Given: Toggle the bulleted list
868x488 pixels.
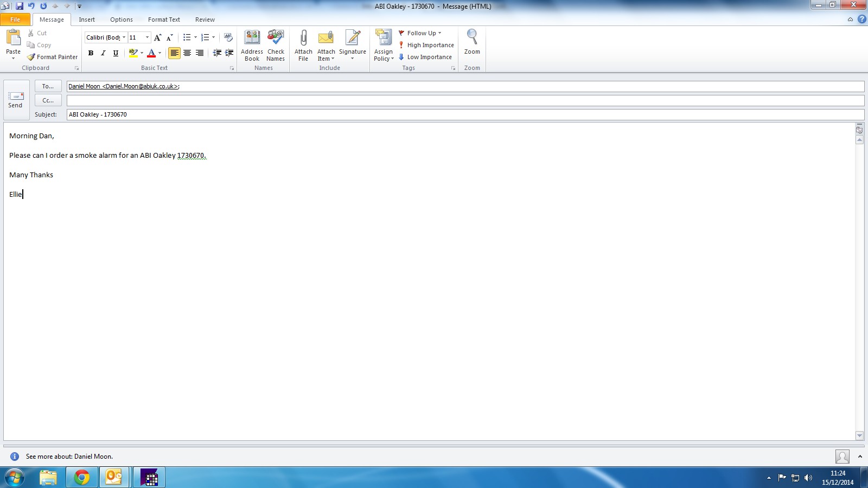Looking at the screenshot, I should click(x=187, y=37).
